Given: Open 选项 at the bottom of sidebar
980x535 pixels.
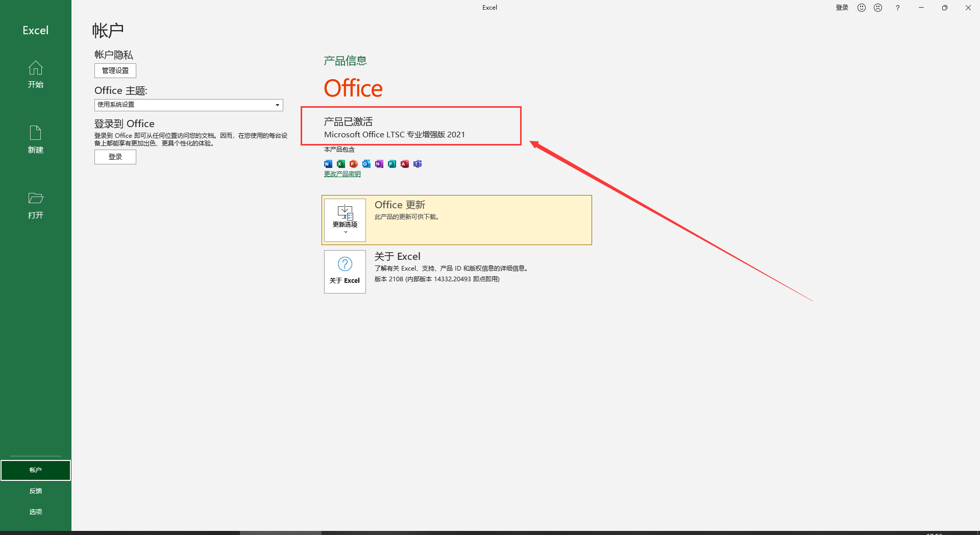Looking at the screenshot, I should coord(35,511).
